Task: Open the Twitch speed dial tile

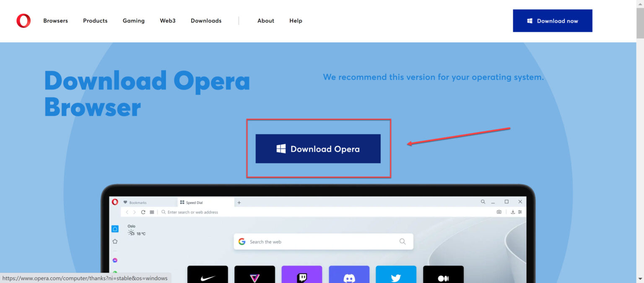Action: tap(302, 275)
